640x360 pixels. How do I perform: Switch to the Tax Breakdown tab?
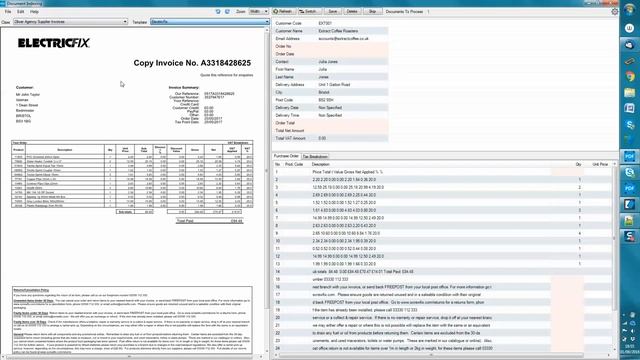315,156
